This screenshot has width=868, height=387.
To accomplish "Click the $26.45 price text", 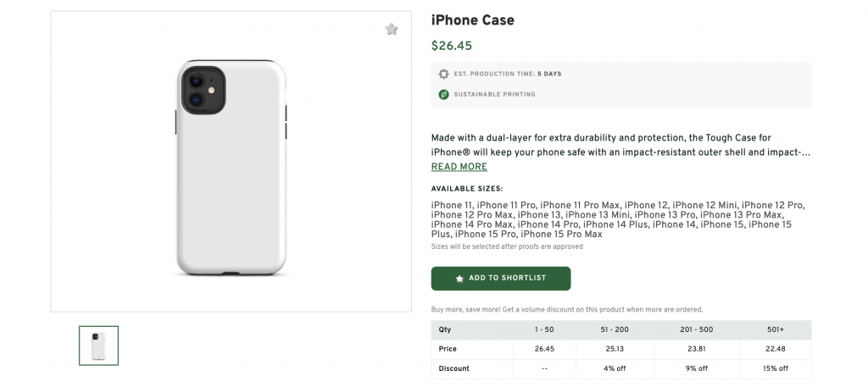I will (452, 46).
